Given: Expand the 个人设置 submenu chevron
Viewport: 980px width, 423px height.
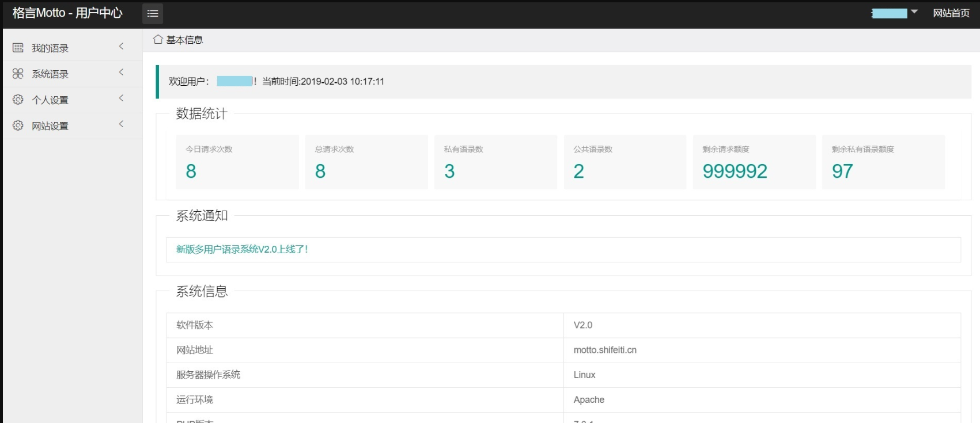Looking at the screenshot, I should click(121, 98).
